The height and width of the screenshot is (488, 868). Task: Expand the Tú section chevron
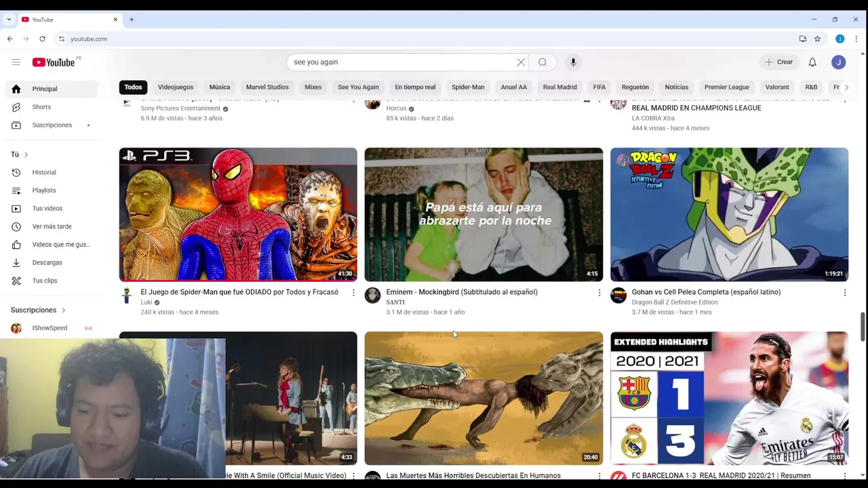(x=26, y=155)
